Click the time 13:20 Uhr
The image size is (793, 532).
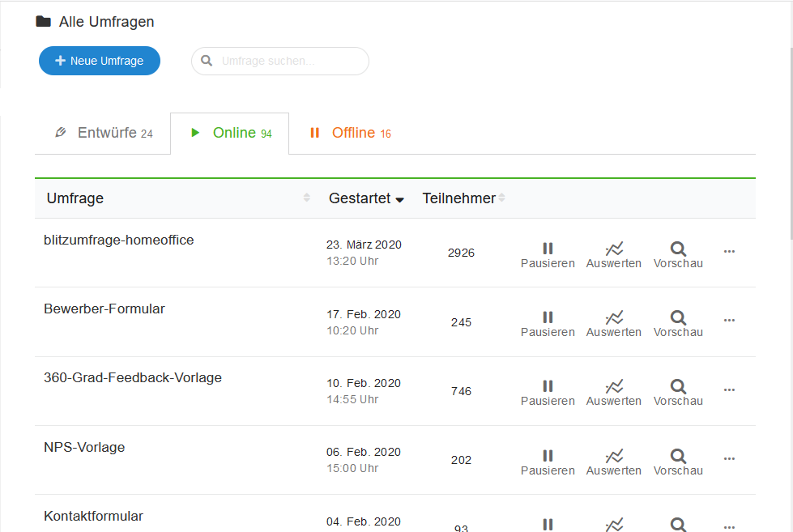pos(352,261)
